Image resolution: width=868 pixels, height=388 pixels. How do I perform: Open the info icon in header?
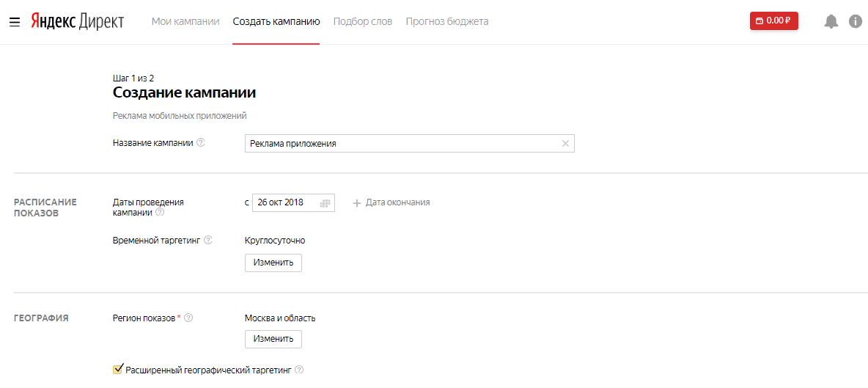click(x=856, y=21)
